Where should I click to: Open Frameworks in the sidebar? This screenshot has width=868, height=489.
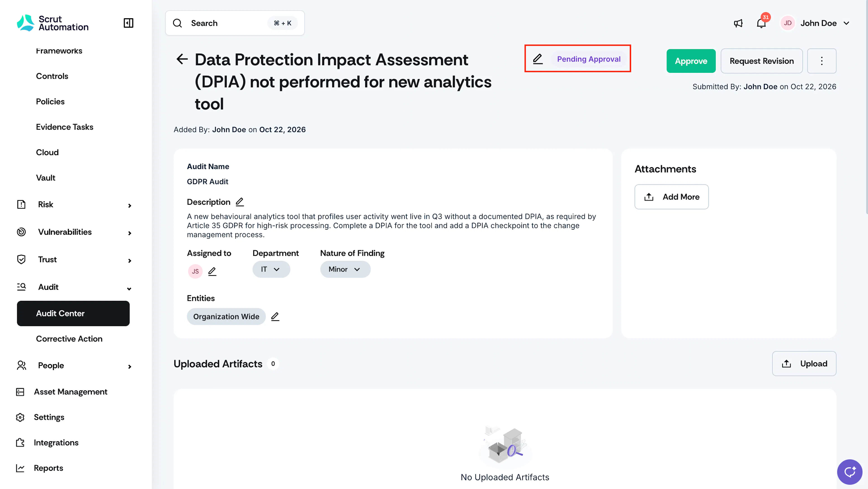pyautogui.click(x=59, y=51)
